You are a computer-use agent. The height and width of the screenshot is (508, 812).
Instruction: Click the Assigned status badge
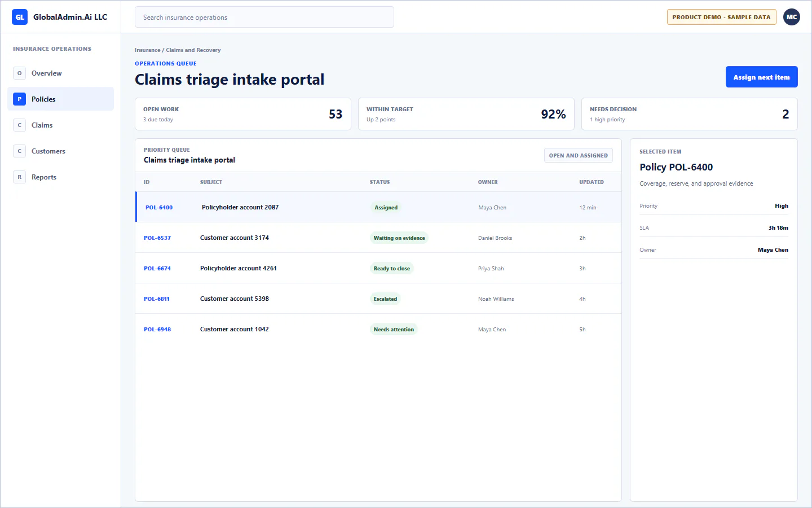pos(386,208)
